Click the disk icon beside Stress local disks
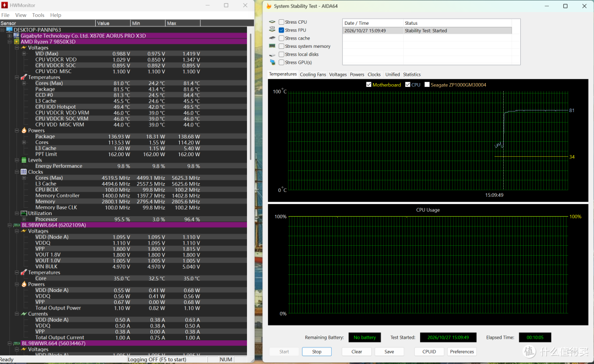The image size is (594, 364). click(x=272, y=54)
